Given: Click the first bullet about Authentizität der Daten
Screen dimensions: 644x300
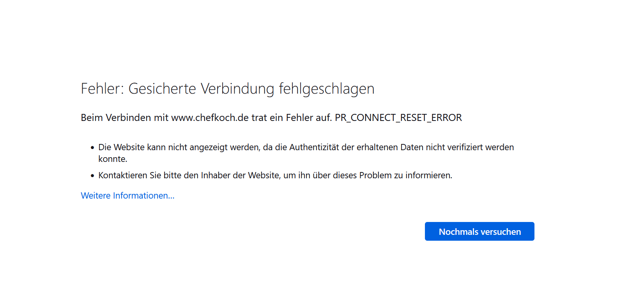Looking at the screenshot, I should pos(306,153).
